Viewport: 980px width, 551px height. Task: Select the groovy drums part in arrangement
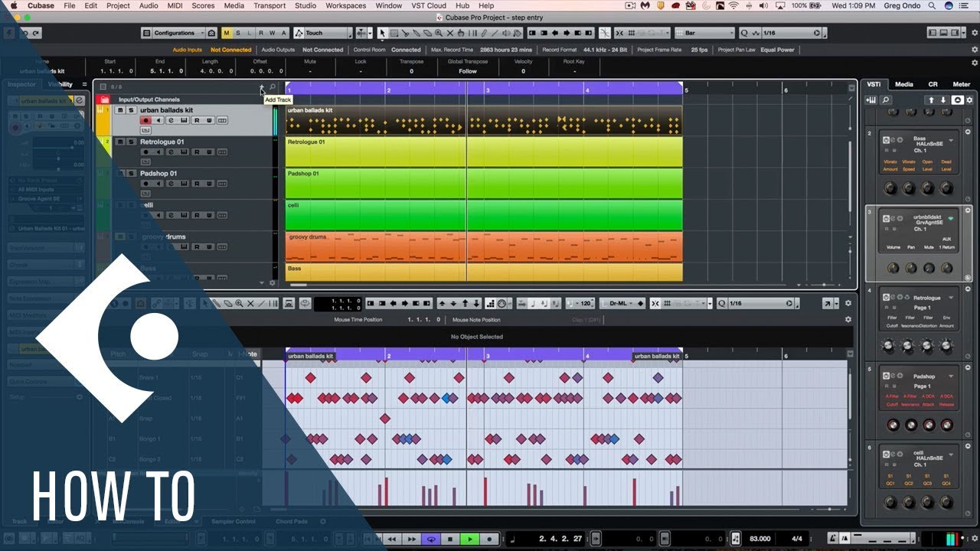click(x=484, y=246)
